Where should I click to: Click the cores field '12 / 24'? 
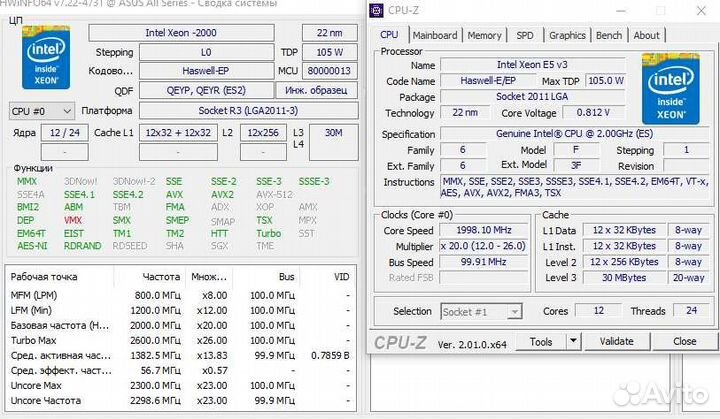click(x=65, y=133)
